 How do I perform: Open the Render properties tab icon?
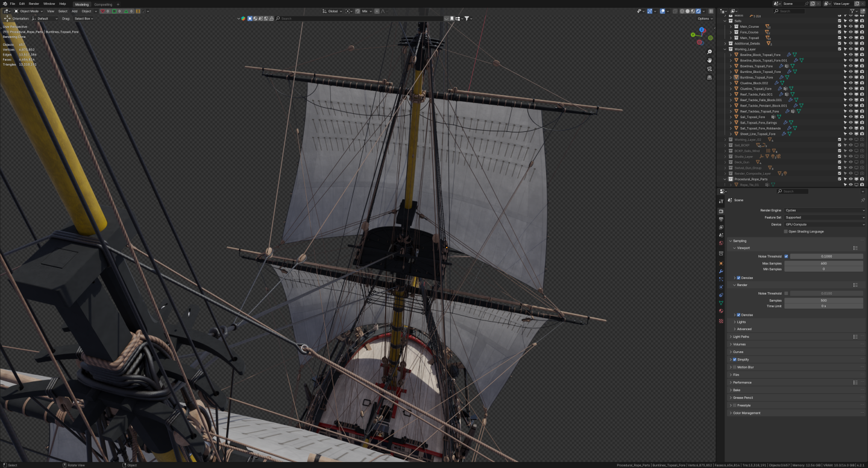[x=721, y=211]
